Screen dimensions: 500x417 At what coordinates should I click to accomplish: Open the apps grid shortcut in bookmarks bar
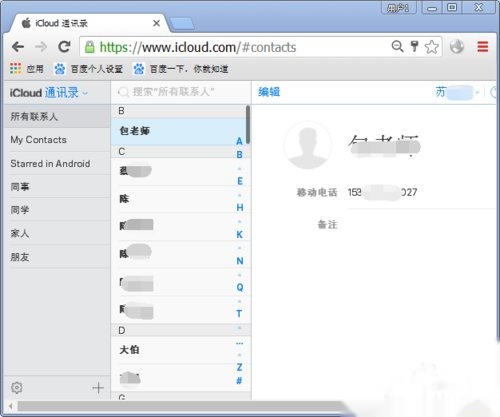point(15,69)
